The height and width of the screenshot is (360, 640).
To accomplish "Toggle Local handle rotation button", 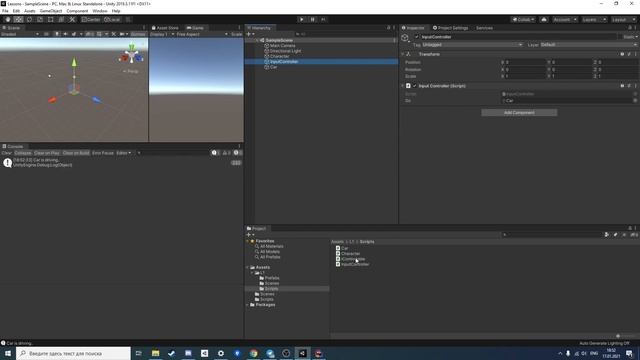I will tap(112, 19).
